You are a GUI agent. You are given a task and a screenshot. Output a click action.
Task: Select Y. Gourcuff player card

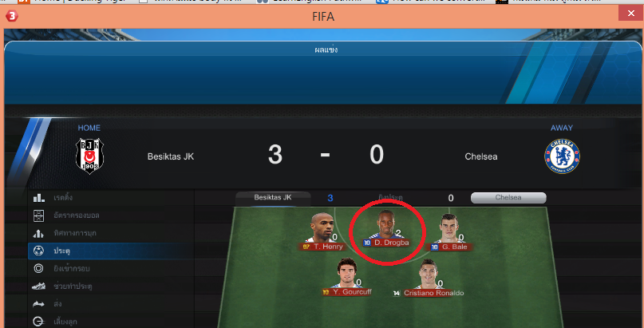click(x=347, y=277)
